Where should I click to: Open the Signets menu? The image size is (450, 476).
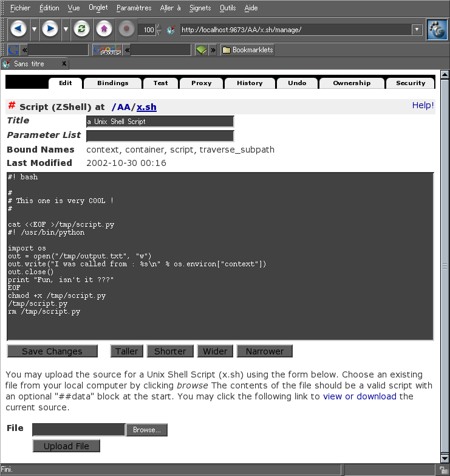[x=200, y=8]
